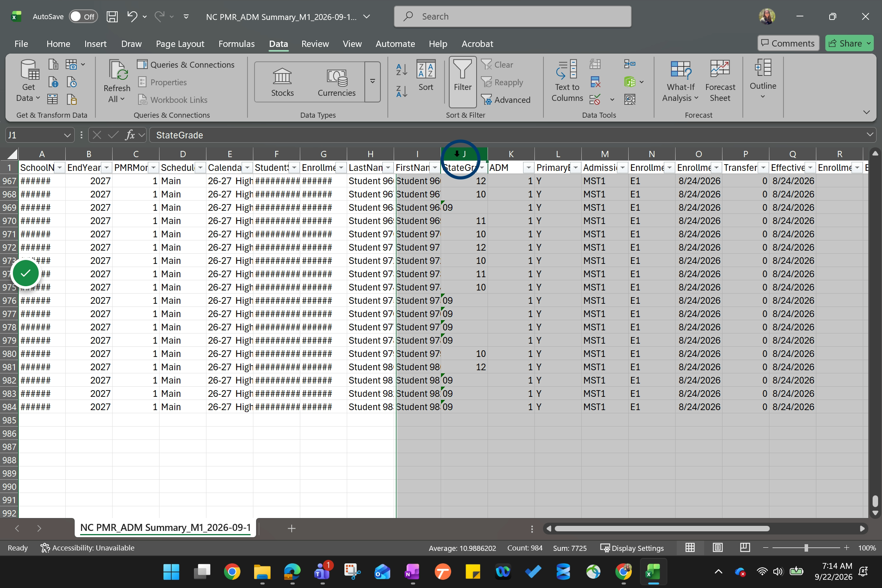This screenshot has height=588, width=882.
Task: Expand the Outline group
Action: pos(763,79)
